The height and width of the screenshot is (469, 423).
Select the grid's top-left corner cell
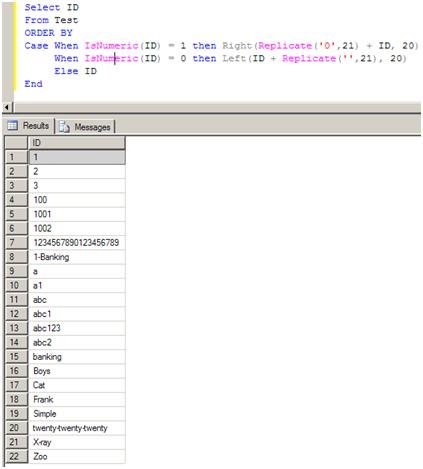pyautogui.click(x=16, y=143)
